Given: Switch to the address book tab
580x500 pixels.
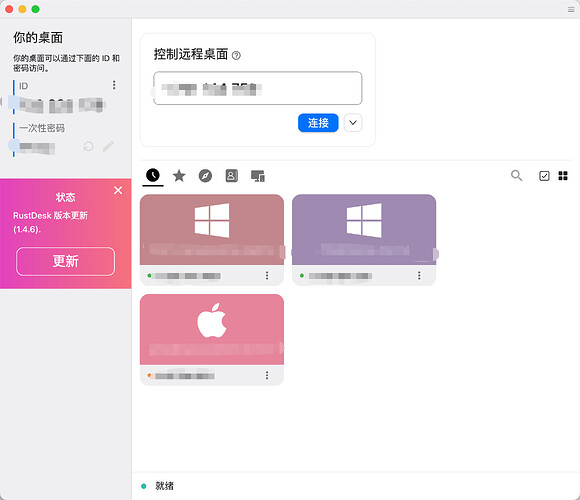Looking at the screenshot, I should pyautogui.click(x=232, y=176).
